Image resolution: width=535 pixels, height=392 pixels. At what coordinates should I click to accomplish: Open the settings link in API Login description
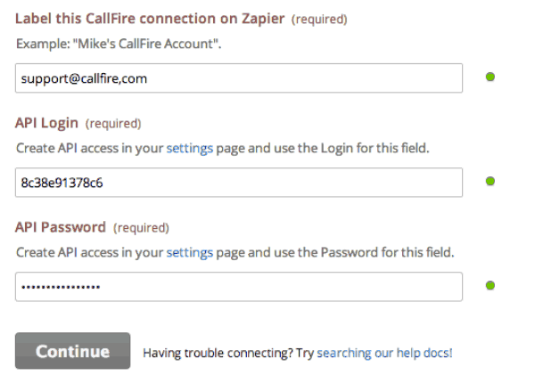(x=190, y=148)
